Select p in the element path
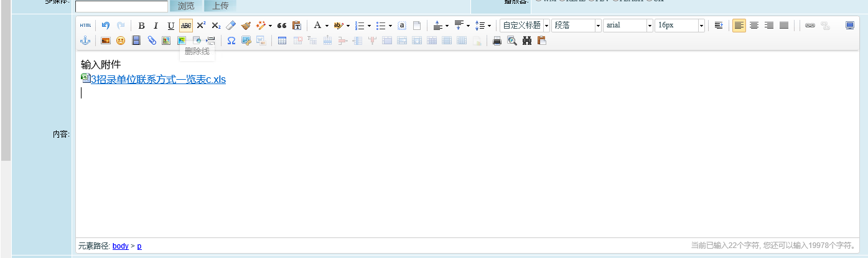The height and width of the screenshot is (258, 868). (x=139, y=246)
